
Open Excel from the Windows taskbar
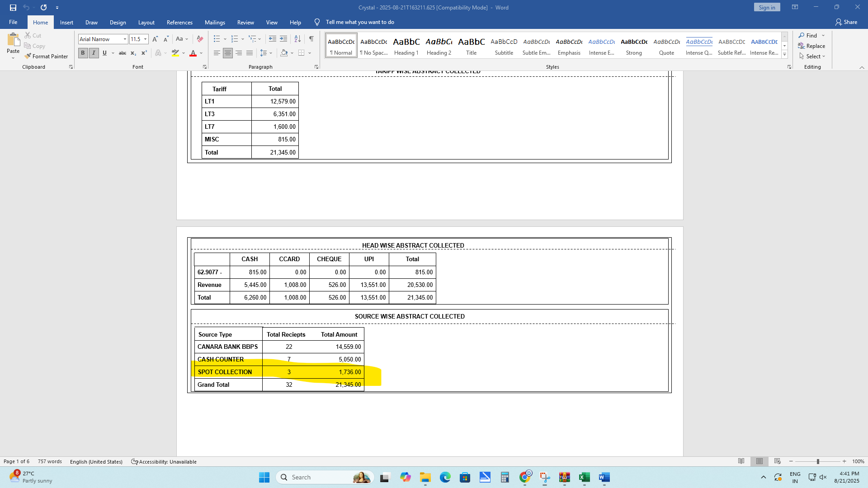(x=584, y=477)
